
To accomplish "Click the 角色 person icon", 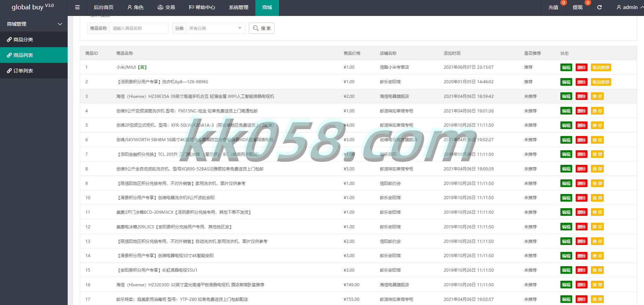I will tap(130, 7).
